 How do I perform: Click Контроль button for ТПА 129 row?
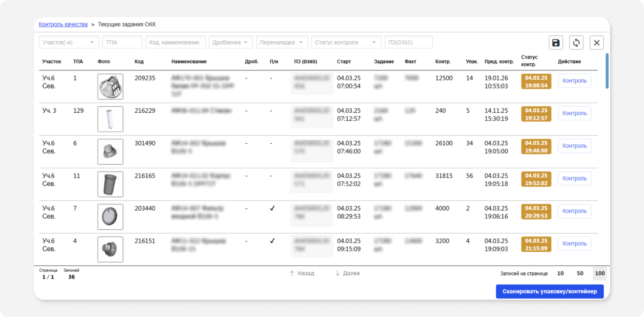(x=574, y=113)
